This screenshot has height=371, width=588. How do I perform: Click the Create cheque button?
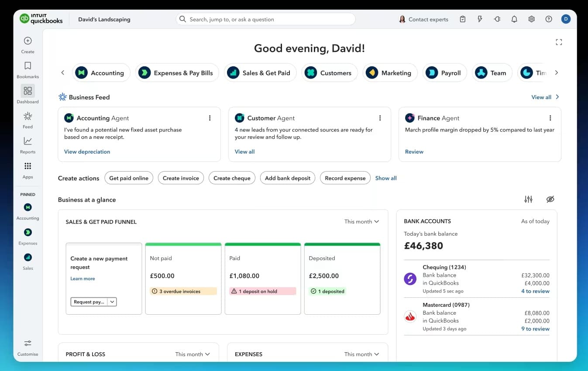pos(232,178)
